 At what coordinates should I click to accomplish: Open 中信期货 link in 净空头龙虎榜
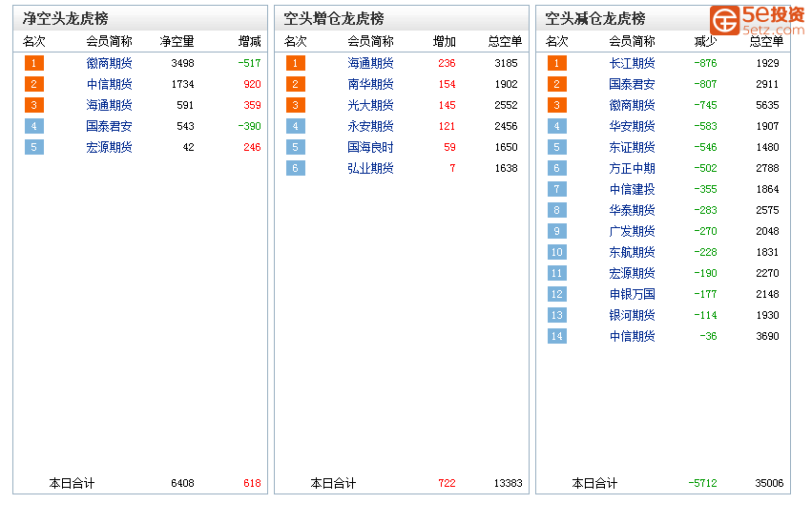(109, 84)
